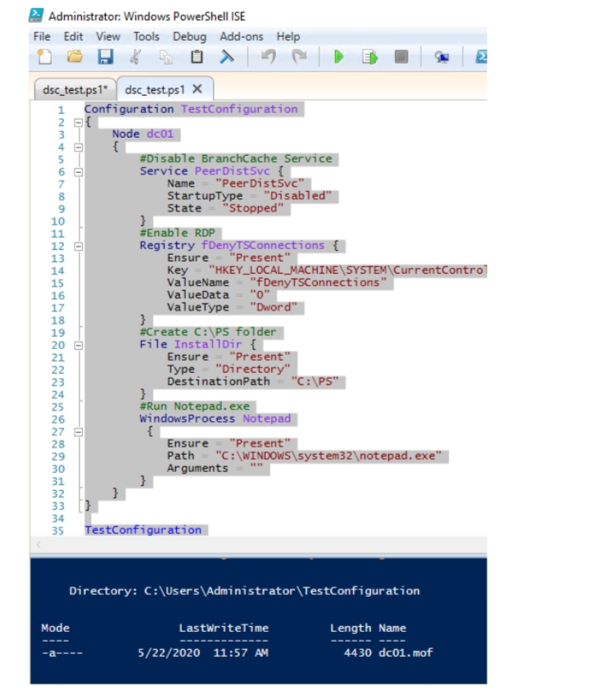Click line number 35 in gutter
Screen dimensions: 589x700
tap(58, 531)
